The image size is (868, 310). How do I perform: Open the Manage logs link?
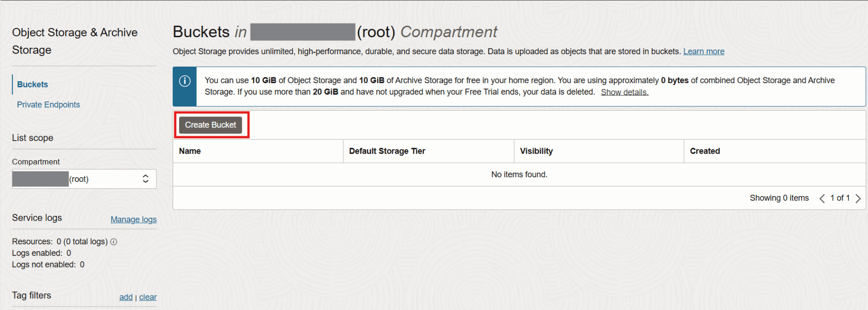133,220
